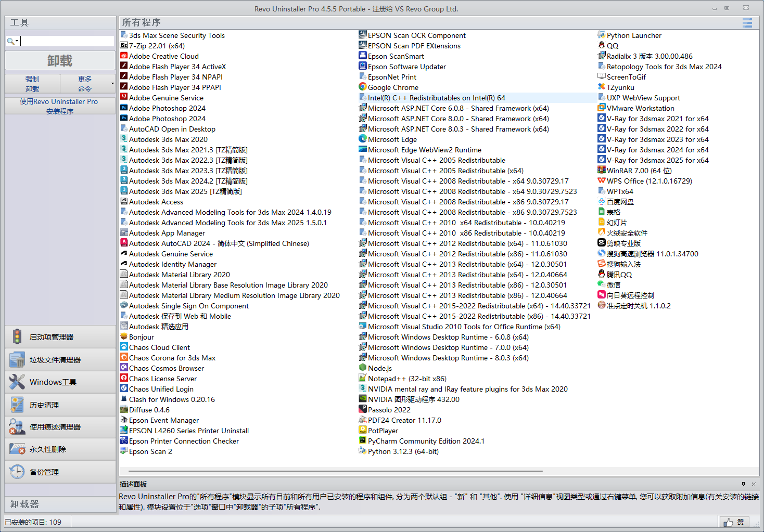Screen dimensions: 764x532
Task: Click the PyCharm Community Edition icon
Action: pos(363,440)
